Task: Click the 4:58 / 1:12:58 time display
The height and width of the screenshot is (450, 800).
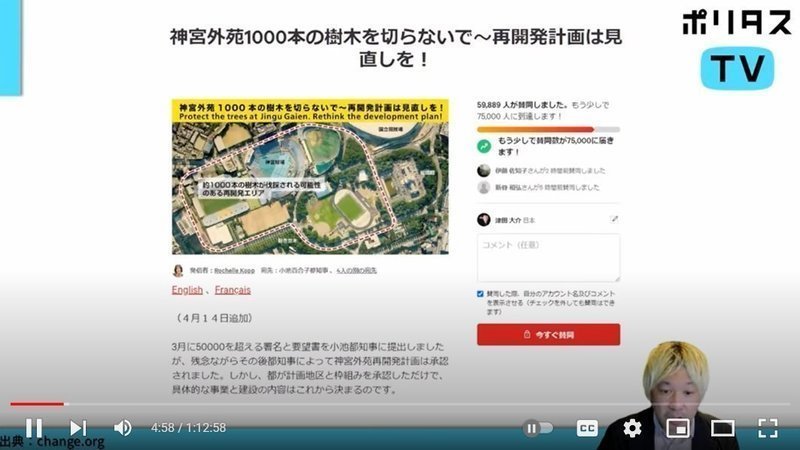Action: click(188, 428)
